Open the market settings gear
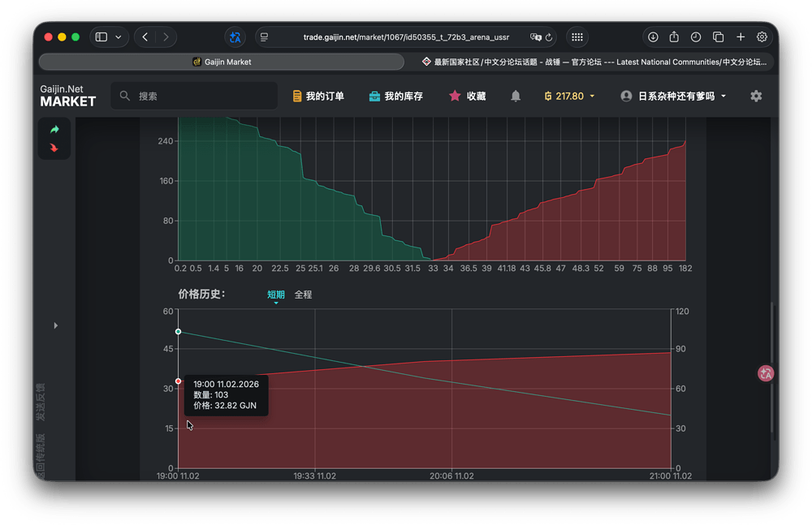The width and height of the screenshot is (812, 525). pos(756,96)
